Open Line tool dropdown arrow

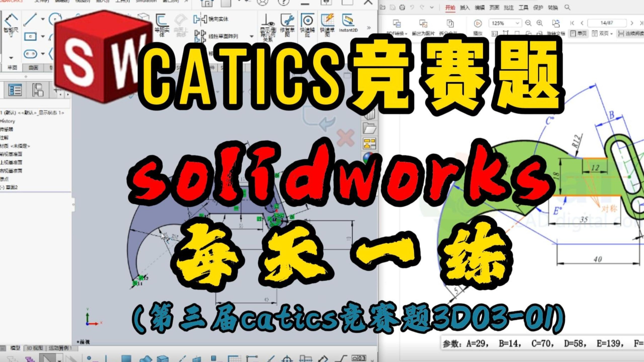point(43,19)
